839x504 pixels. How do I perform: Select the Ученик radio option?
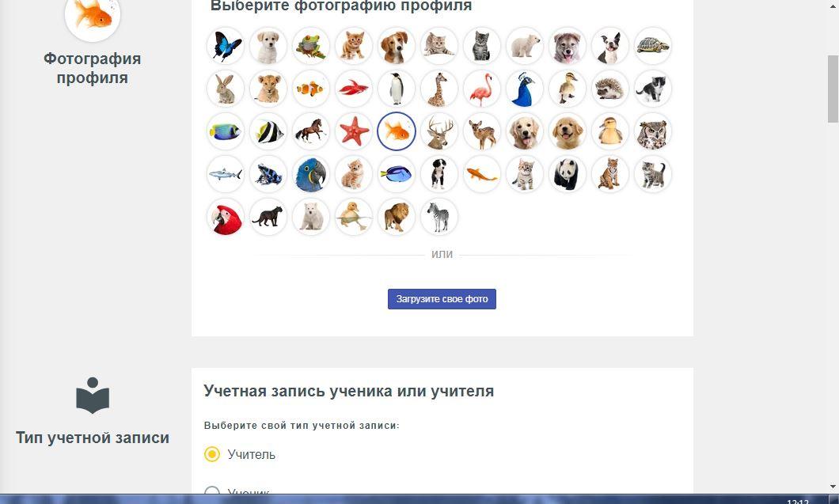[x=212, y=491]
